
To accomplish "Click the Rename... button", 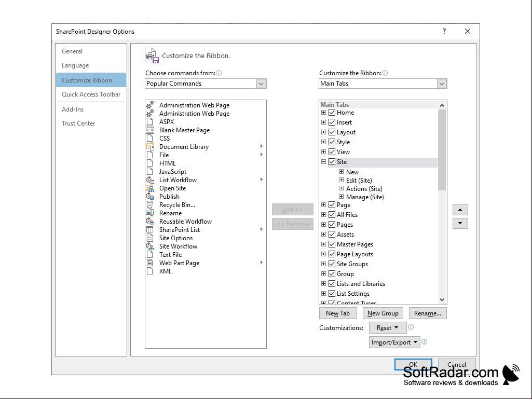I will coord(428,313).
